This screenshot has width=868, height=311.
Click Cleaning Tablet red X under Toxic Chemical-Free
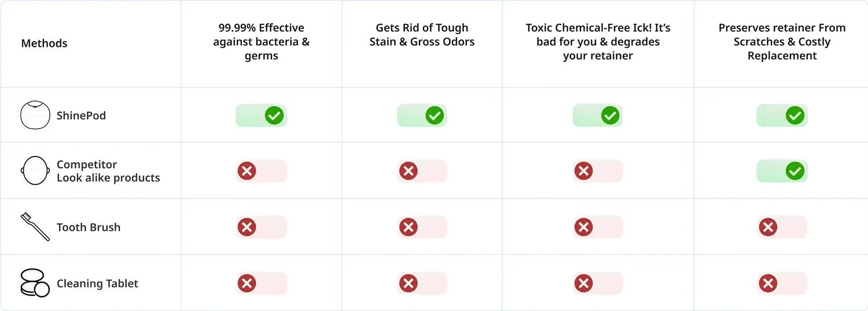(583, 283)
